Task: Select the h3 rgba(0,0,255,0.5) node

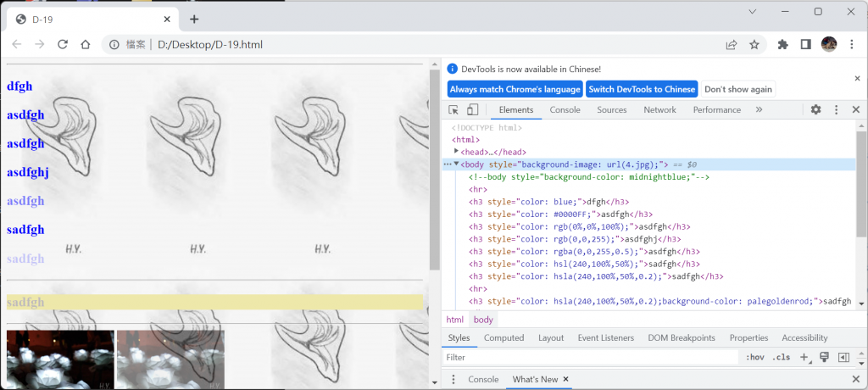Action: click(x=584, y=252)
